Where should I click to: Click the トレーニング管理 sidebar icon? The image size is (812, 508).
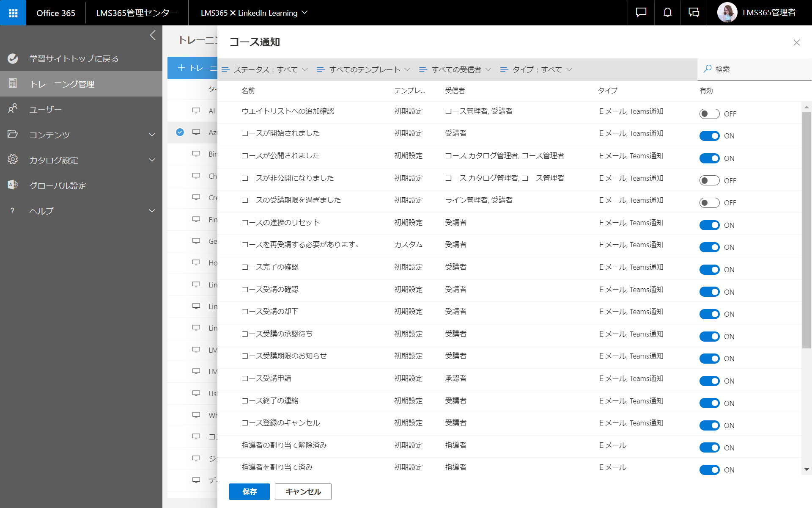pos(13,83)
